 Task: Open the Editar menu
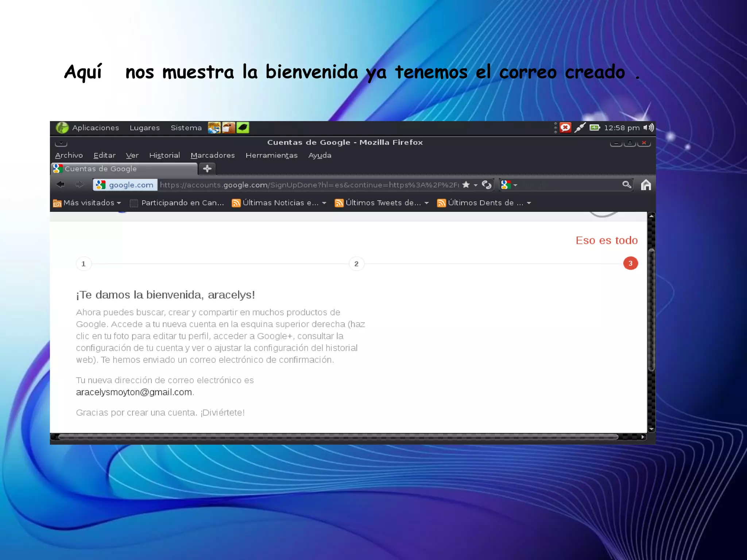[104, 155]
